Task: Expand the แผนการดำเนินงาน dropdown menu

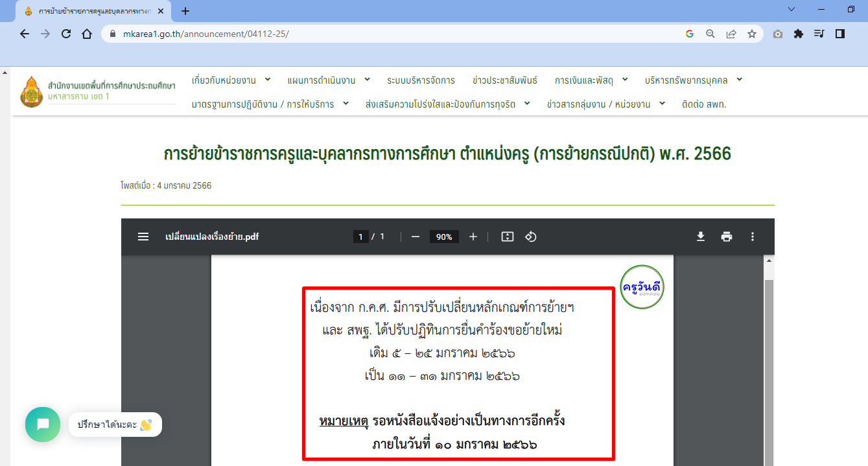Action: [x=328, y=80]
